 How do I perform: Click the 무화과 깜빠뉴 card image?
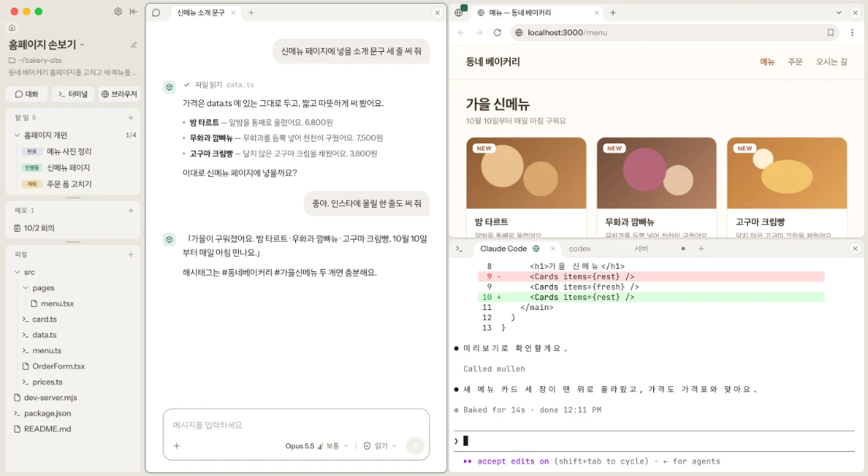pos(656,173)
